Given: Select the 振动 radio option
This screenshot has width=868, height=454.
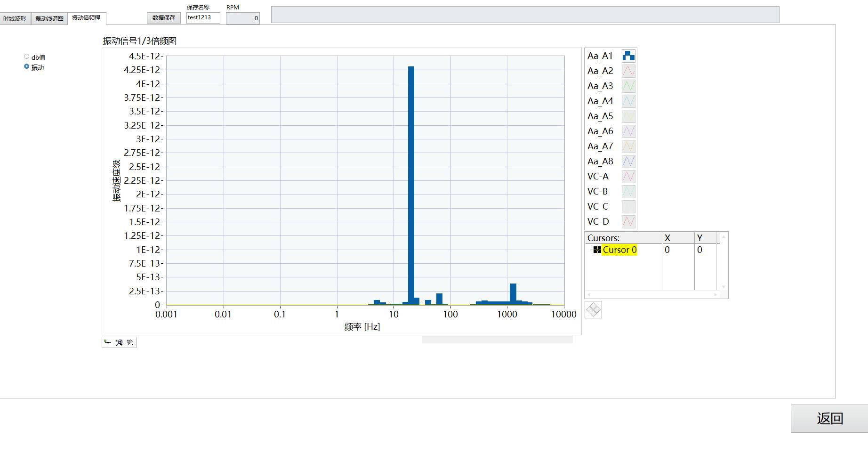Looking at the screenshot, I should point(27,67).
